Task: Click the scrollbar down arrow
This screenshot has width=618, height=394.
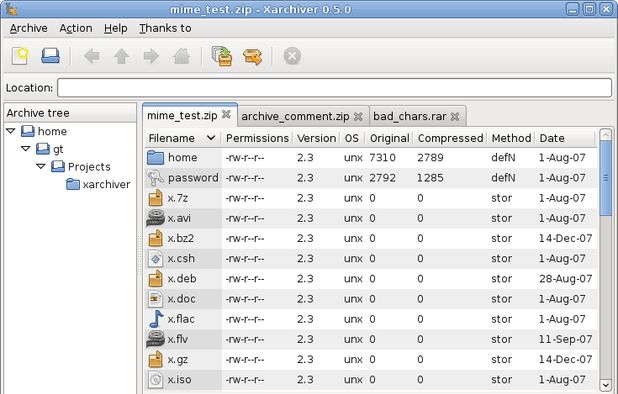Action: tap(605, 385)
